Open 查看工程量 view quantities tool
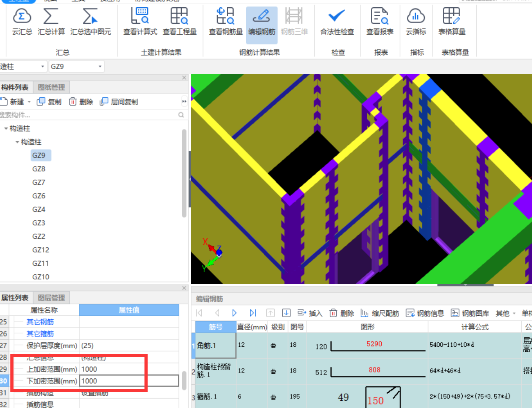Screen dimensions: 532x408 pos(180,22)
